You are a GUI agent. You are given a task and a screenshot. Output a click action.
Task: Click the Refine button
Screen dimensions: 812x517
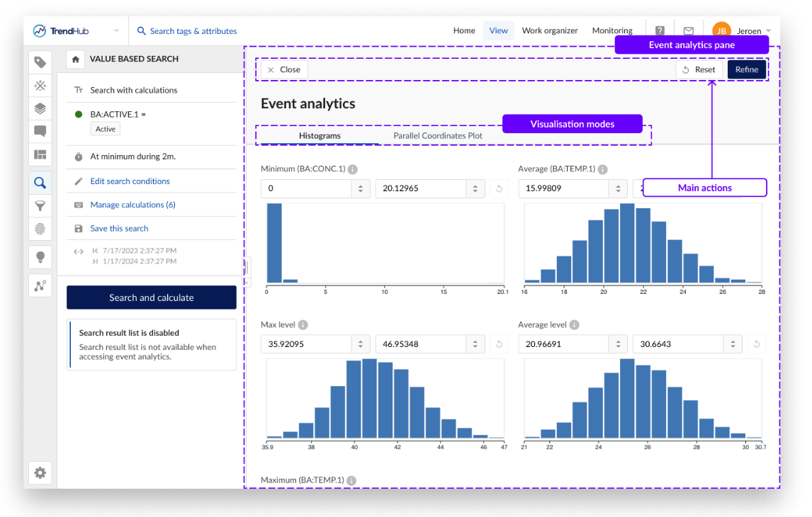[x=747, y=69]
